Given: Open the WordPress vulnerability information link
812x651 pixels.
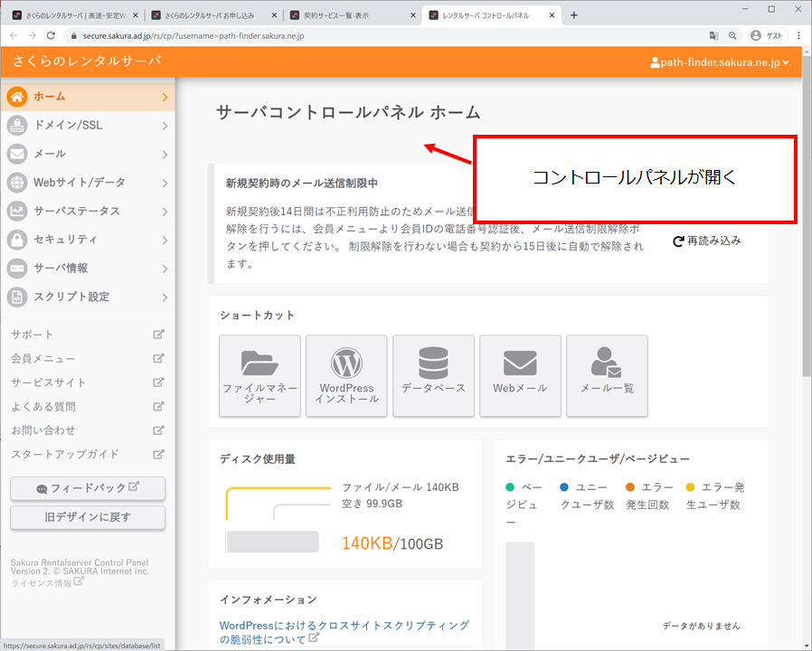Looking at the screenshot, I should coord(344,631).
